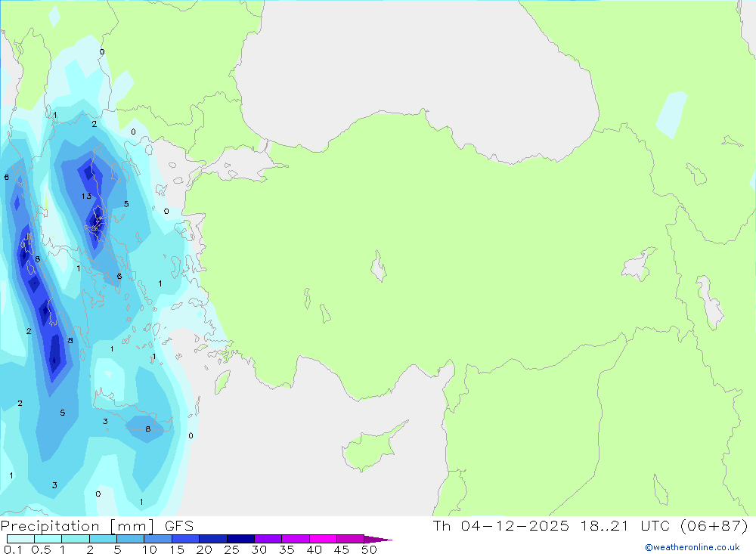
Task: Select the 35–40 mm legend swatch
Action: 295,539
